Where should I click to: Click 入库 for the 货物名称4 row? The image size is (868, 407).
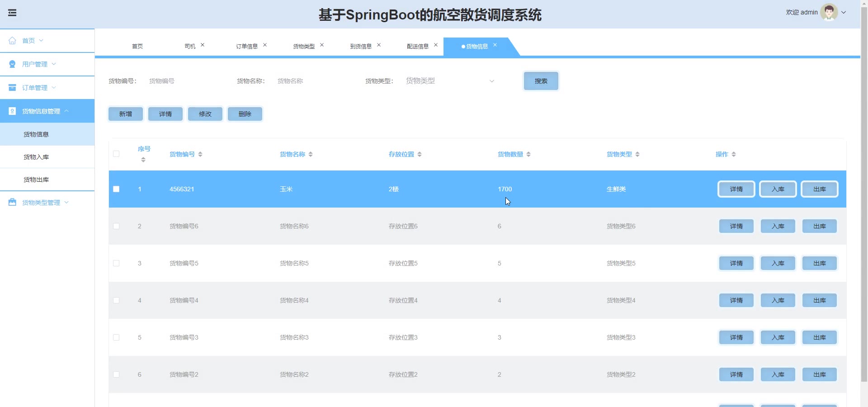click(778, 300)
